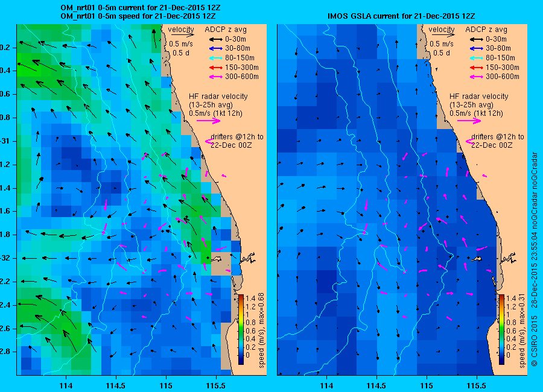Click longitude label '114.5' on left map axis
This screenshot has width=543, height=392.
click(116, 386)
